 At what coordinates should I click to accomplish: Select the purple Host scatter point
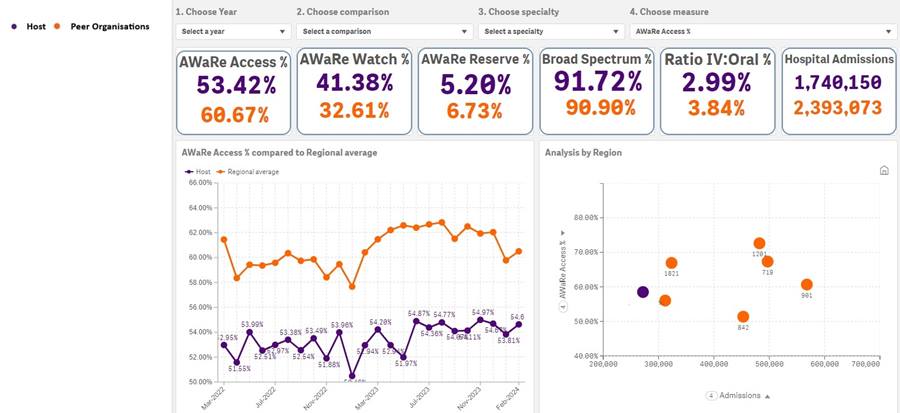pos(643,292)
